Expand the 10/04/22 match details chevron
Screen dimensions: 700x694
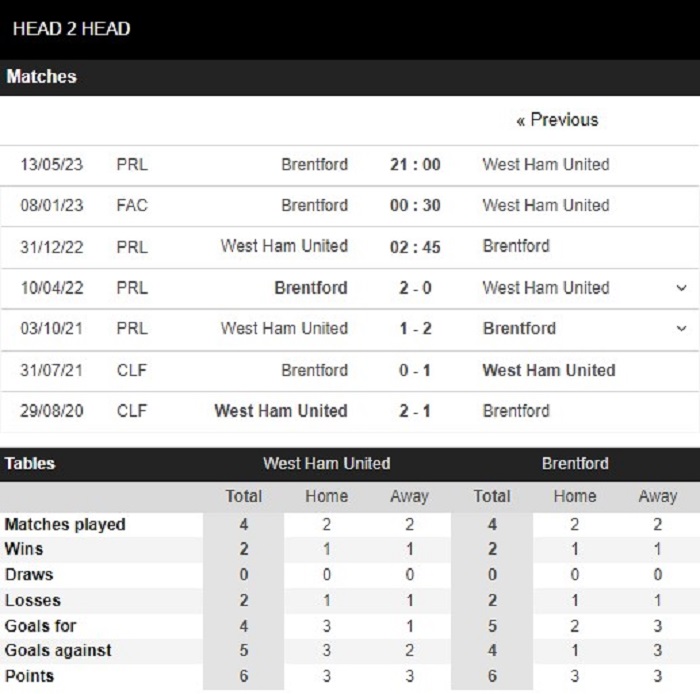pyautogui.click(x=682, y=288)
